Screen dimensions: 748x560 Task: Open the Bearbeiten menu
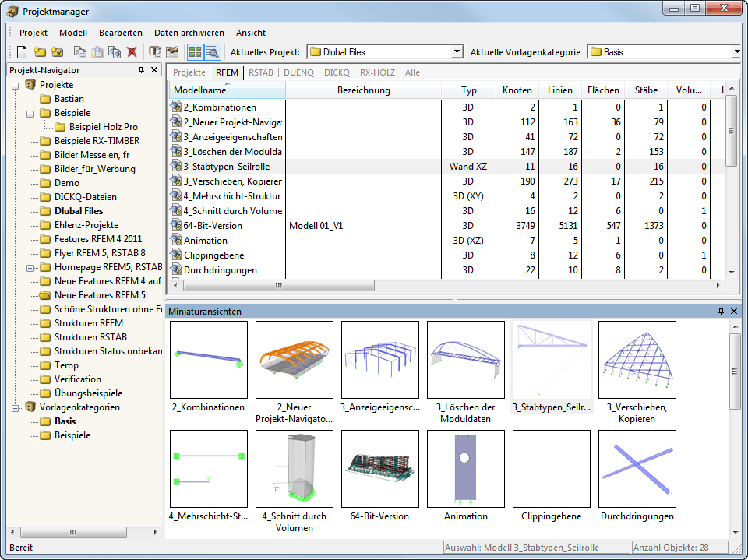120,33
